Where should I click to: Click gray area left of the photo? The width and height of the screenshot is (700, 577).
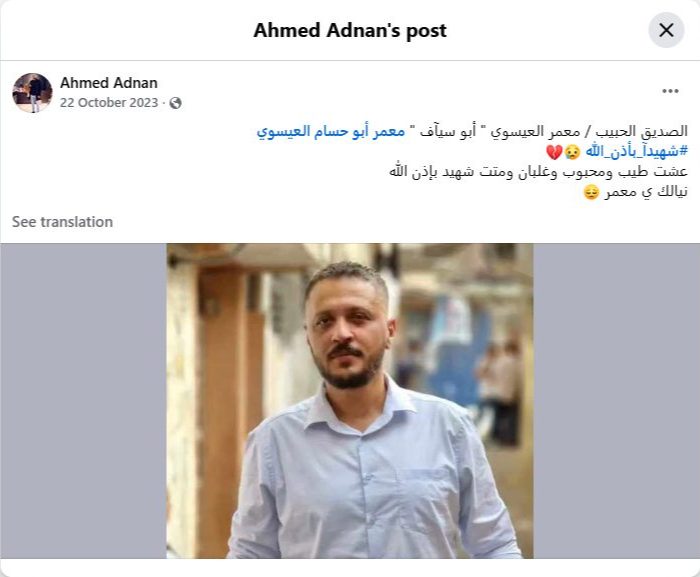[83, 401]
